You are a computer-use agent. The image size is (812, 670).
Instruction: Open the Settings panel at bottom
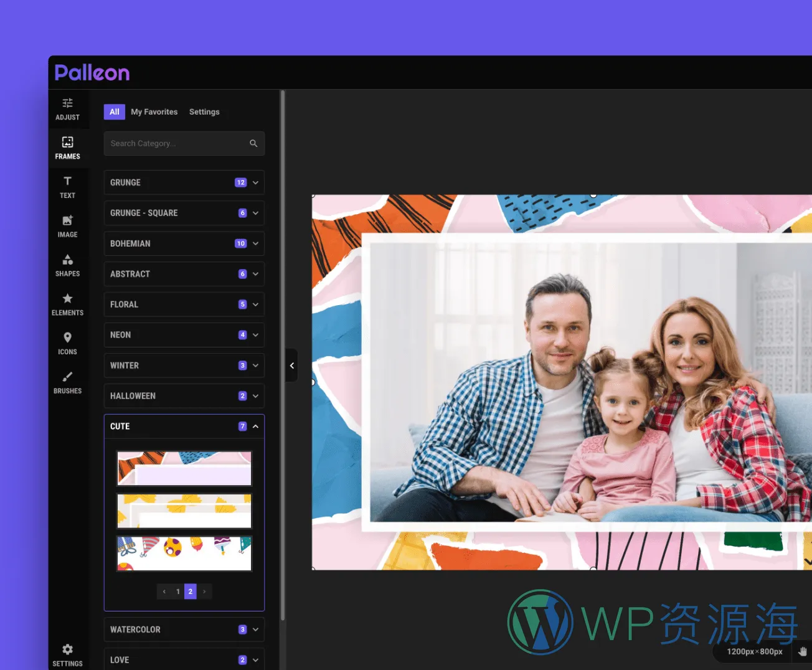pos(67,654)
